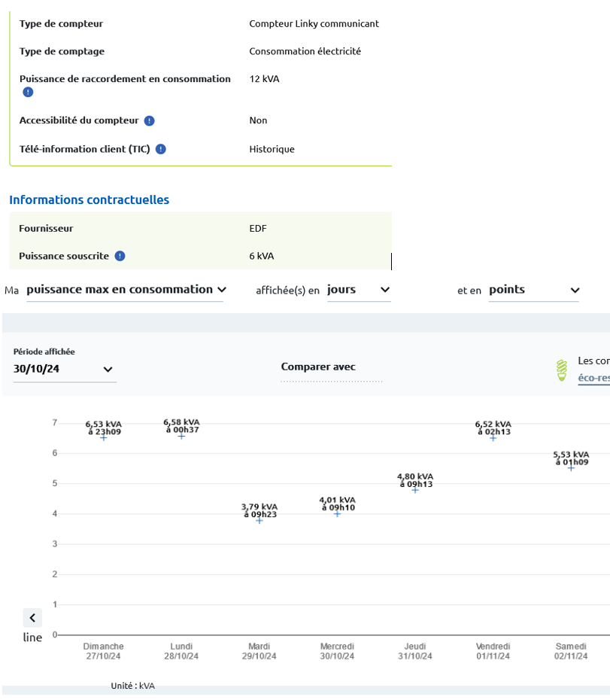Select the 4,01 kVA Mercredi data point
The height and width of the screenshot is (700, 610).
coord(337,513)
